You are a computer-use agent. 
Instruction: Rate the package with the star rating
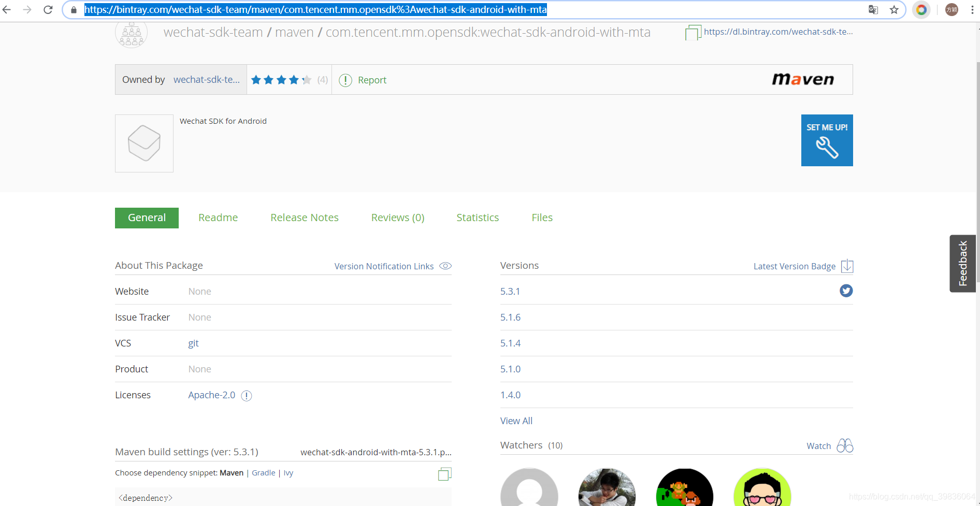coord(281,80)
